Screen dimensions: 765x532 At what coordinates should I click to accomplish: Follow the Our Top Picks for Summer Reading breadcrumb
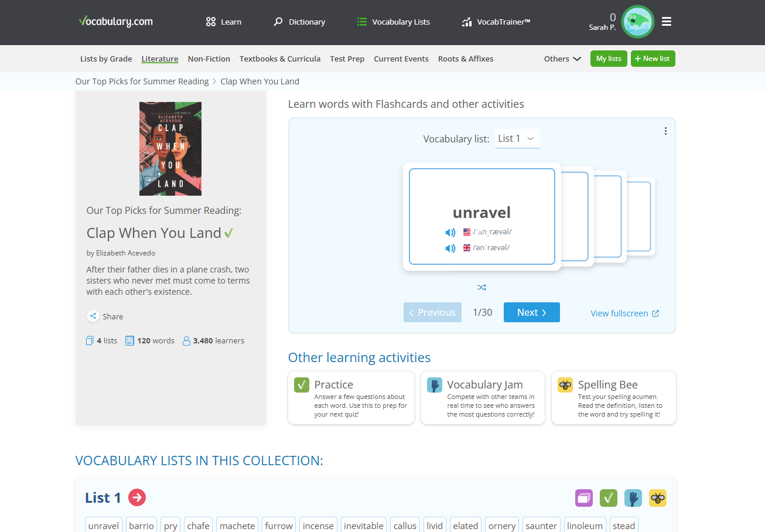(x=142, y=81)
